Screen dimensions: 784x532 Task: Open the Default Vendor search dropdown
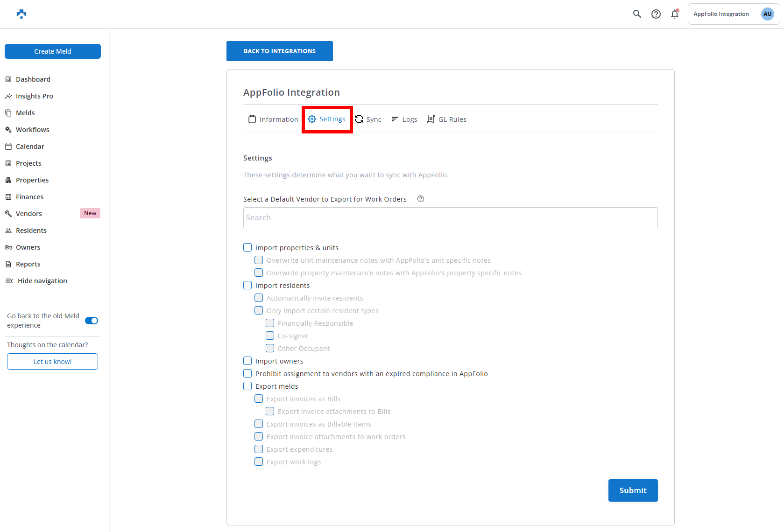[450, 218]
